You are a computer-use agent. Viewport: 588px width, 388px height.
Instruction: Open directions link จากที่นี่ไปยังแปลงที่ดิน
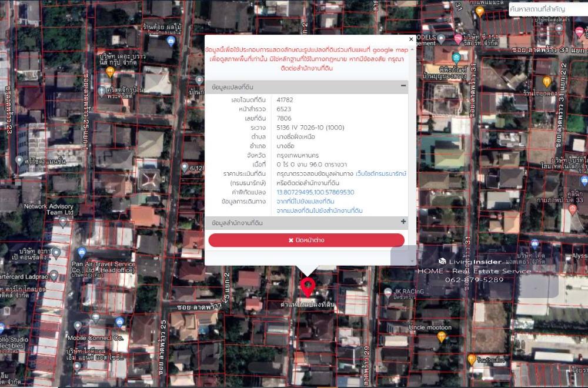click(305, 201)
